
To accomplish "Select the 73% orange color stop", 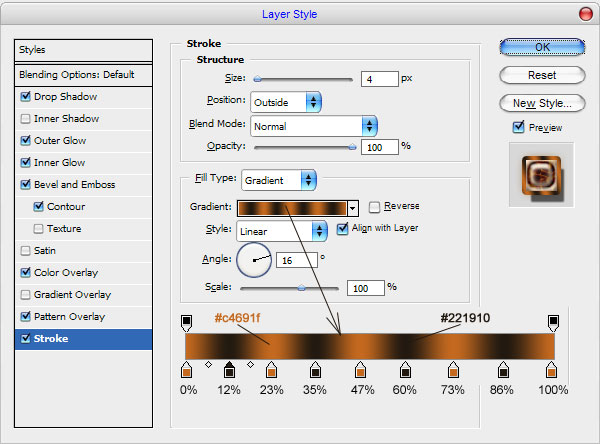I will 453,369.
